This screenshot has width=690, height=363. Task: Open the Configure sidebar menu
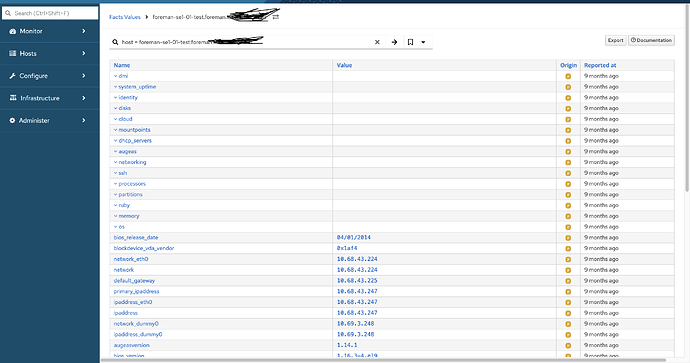49,76
